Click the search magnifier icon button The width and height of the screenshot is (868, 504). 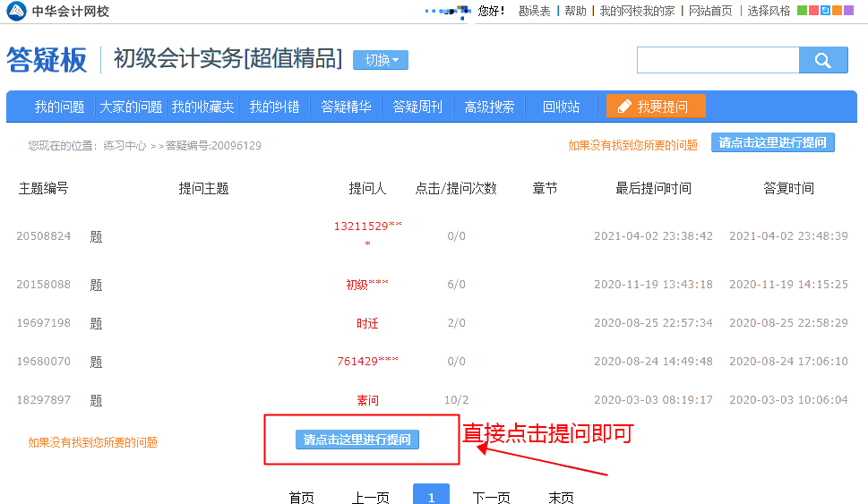[822, 61]
